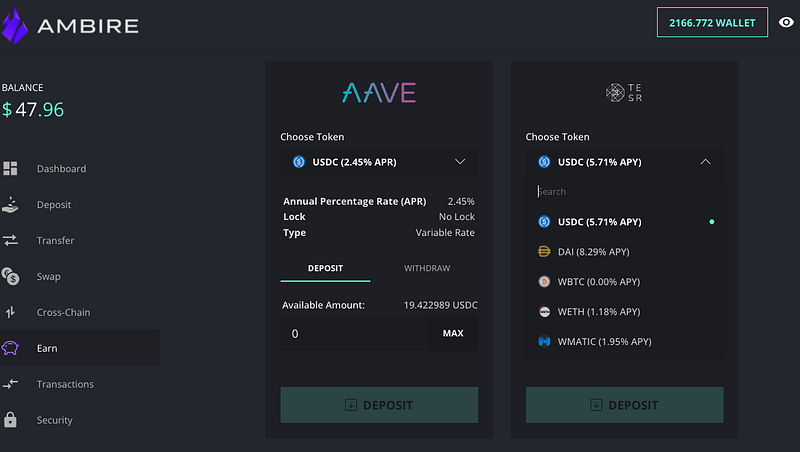Open Security settings

click(x=54, y=420)
